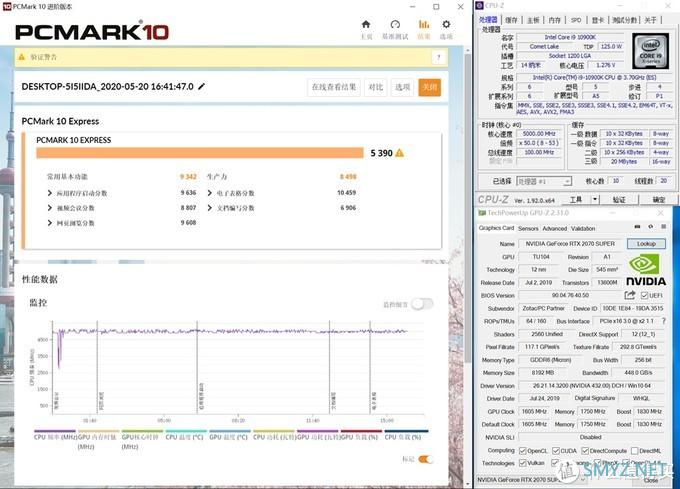The height and width of the screenshot is (489, 680).
Task: Click the GPU name field in GPU-Z
Action: click(x=570, y=244)
